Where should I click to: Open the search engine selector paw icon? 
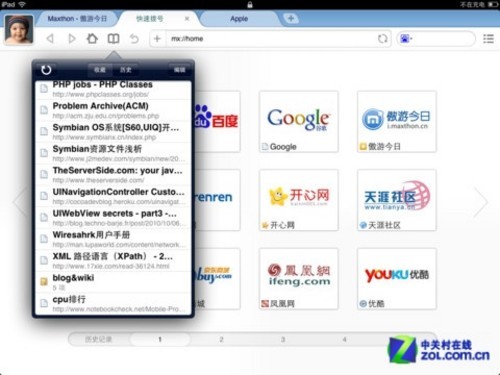tap(406, 39)
